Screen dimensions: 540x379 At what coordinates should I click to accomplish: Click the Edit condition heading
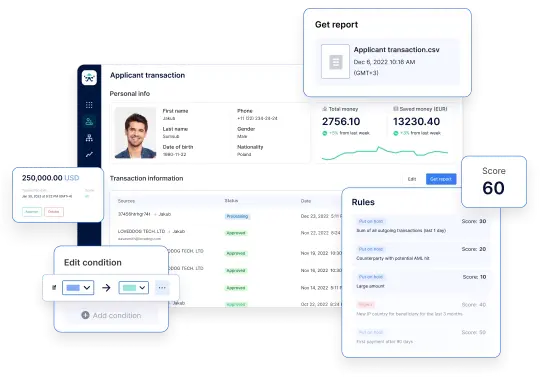coord(93,262)
